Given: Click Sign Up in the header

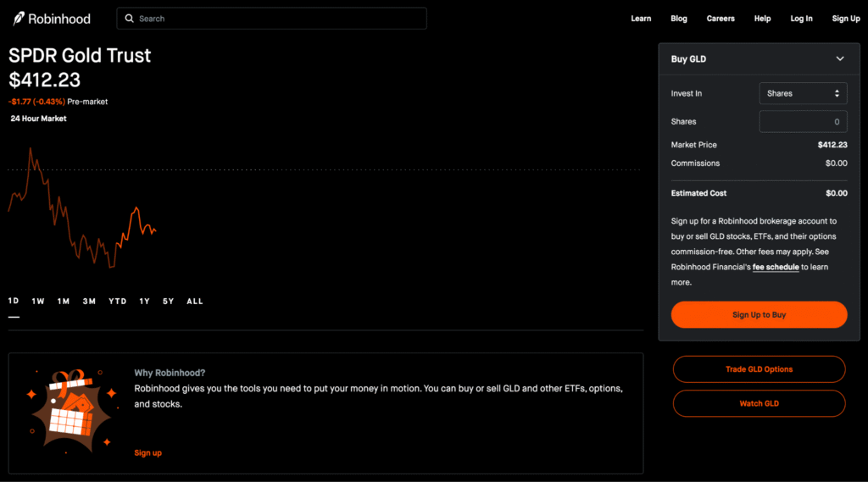Looking at the screenshot, I should tap(846, 19).
